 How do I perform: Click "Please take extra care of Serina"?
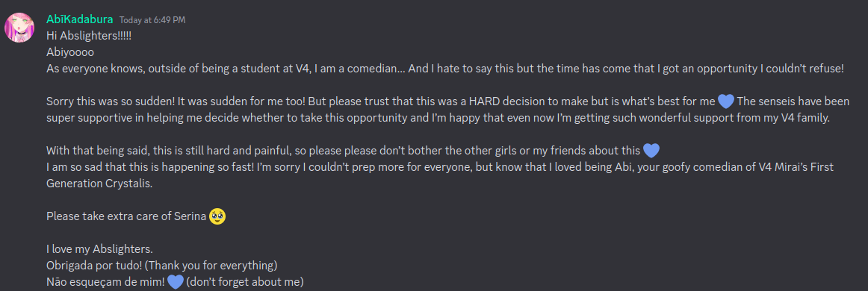point(127,216)
